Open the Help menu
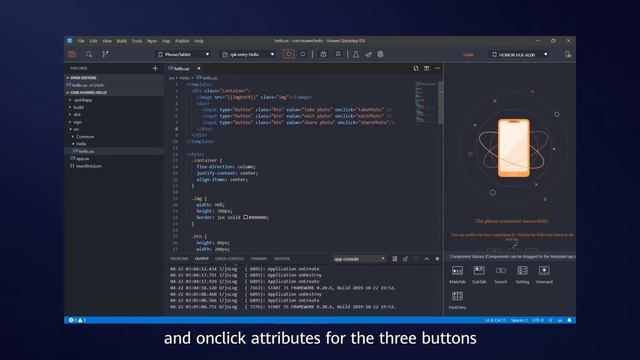Viewport: 640px width, 360px height. [x=199, y=41]
